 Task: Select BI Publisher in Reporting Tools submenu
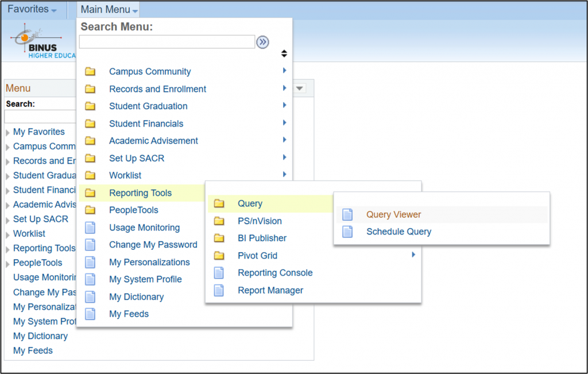262,238
